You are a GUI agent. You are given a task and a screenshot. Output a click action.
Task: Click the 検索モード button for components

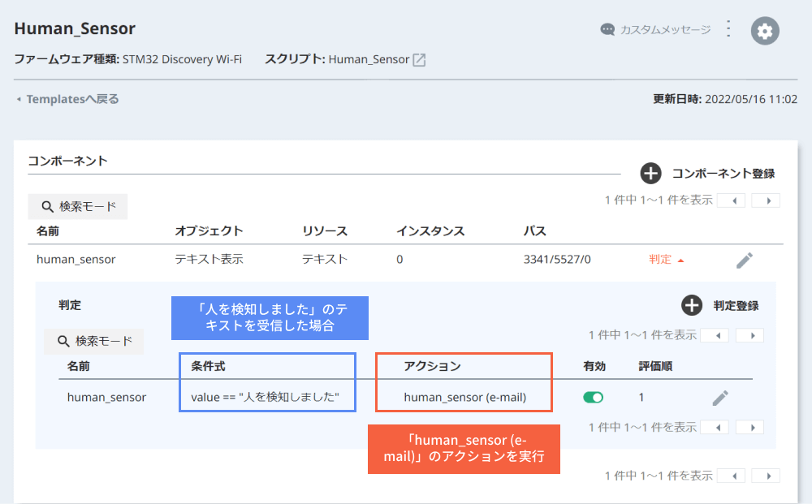click(77, 206)
